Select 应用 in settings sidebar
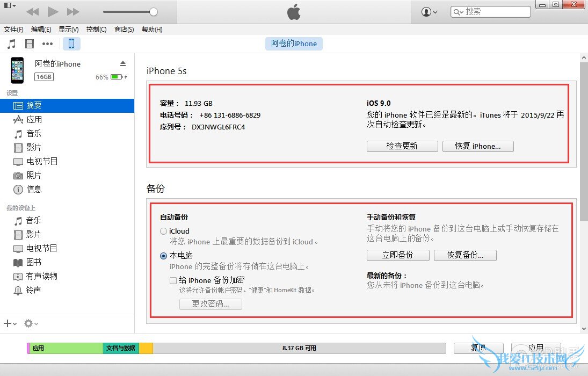This screenshot has height=376, width=588. coord(67,120)
